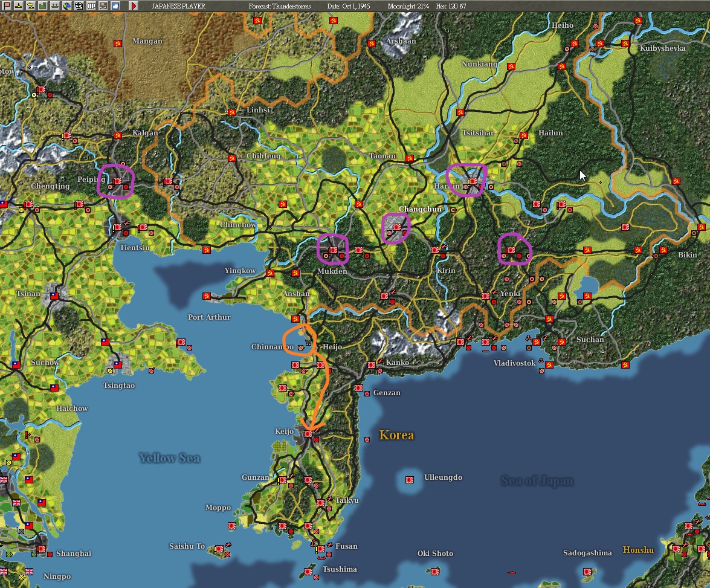Select the Japanese base icon at Sadogashima
Screen dimensions: 710x588
pos(587,572)
